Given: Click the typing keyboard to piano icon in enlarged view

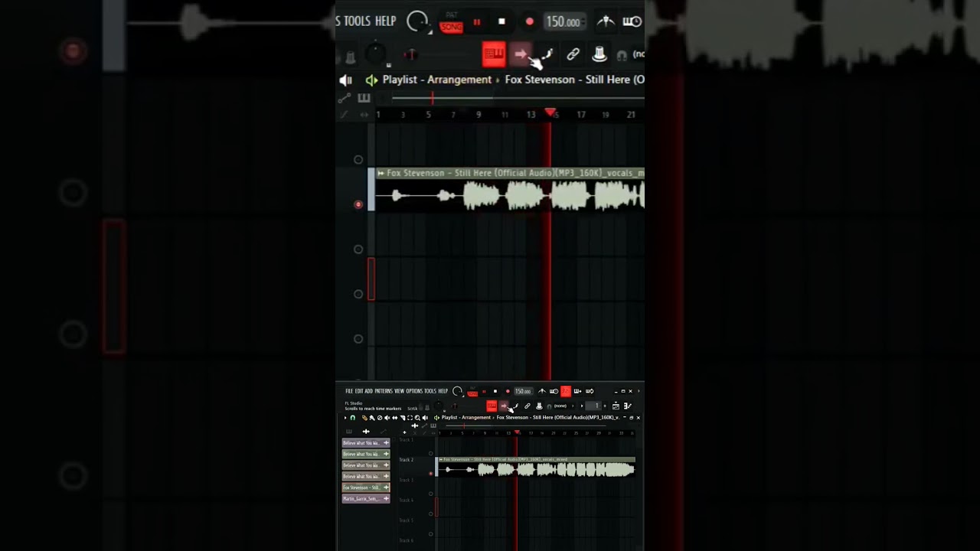Looking at the screenshot, I should (494, 54).
